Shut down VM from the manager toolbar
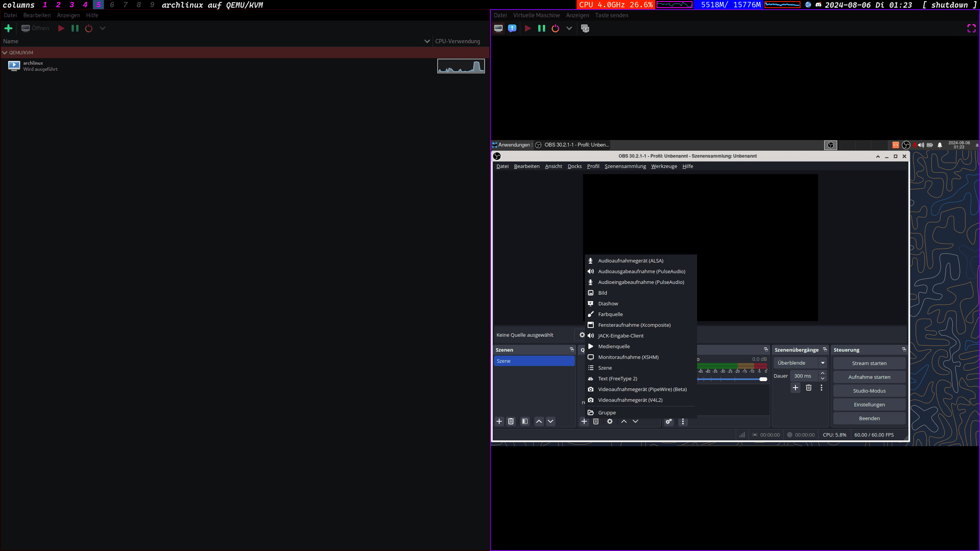980x551 pixels. tap(89, 28)
